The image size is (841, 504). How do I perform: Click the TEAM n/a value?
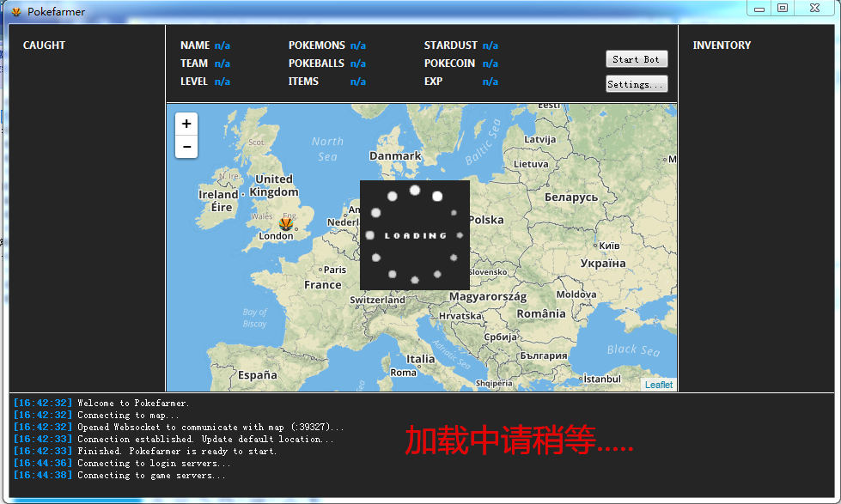(222, 64)
